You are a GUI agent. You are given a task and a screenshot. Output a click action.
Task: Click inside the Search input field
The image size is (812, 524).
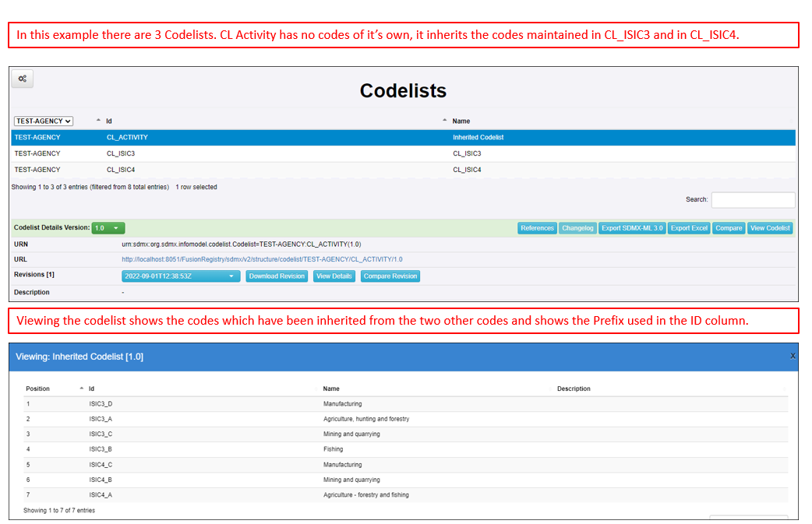(x=752, y=199)
